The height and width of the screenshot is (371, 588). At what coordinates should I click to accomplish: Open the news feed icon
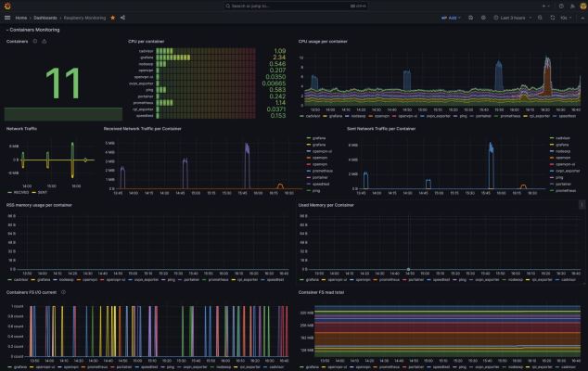(572, 6)
